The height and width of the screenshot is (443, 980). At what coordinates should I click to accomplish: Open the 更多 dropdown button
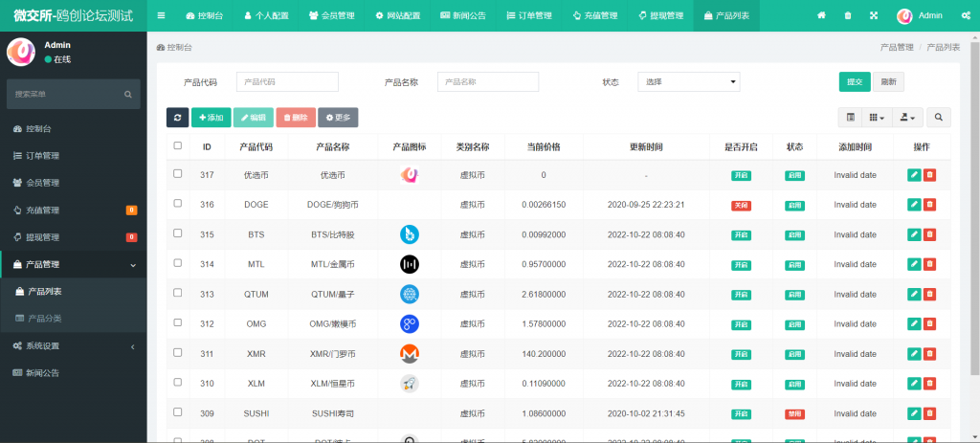[338, 118]
